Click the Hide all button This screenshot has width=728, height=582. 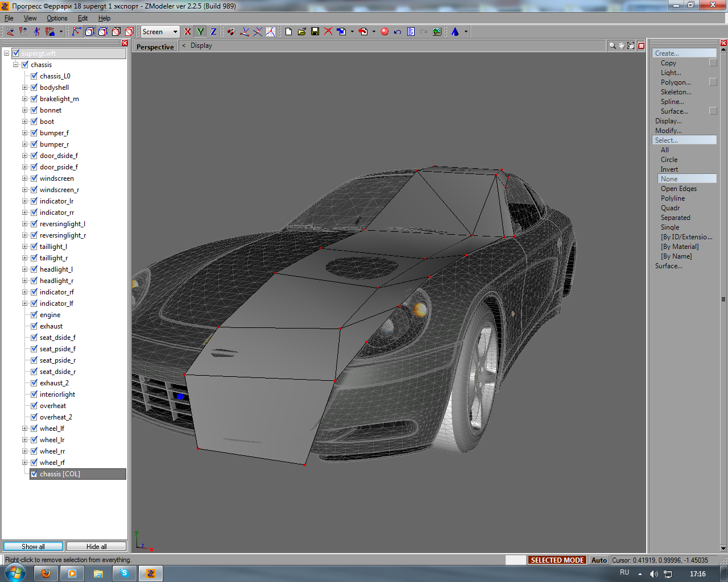coord(96,546)
